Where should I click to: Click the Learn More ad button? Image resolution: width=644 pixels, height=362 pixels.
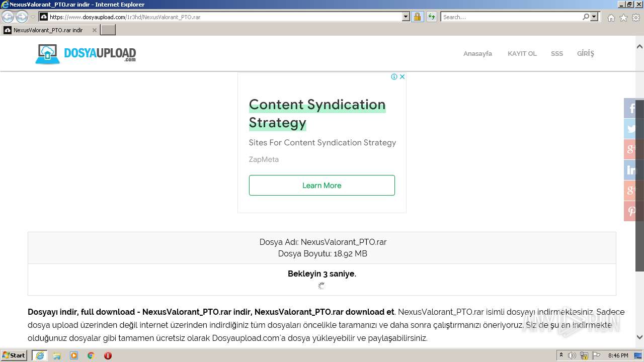coord(322,185)
